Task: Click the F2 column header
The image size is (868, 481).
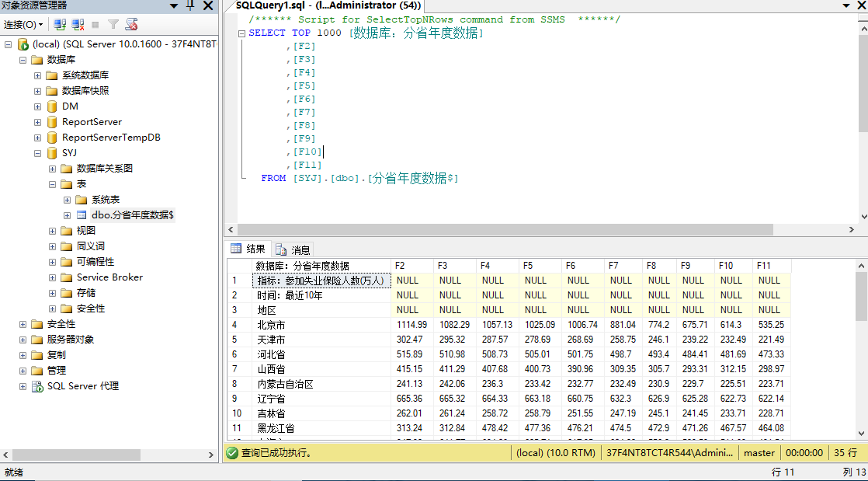Action: 411,266
